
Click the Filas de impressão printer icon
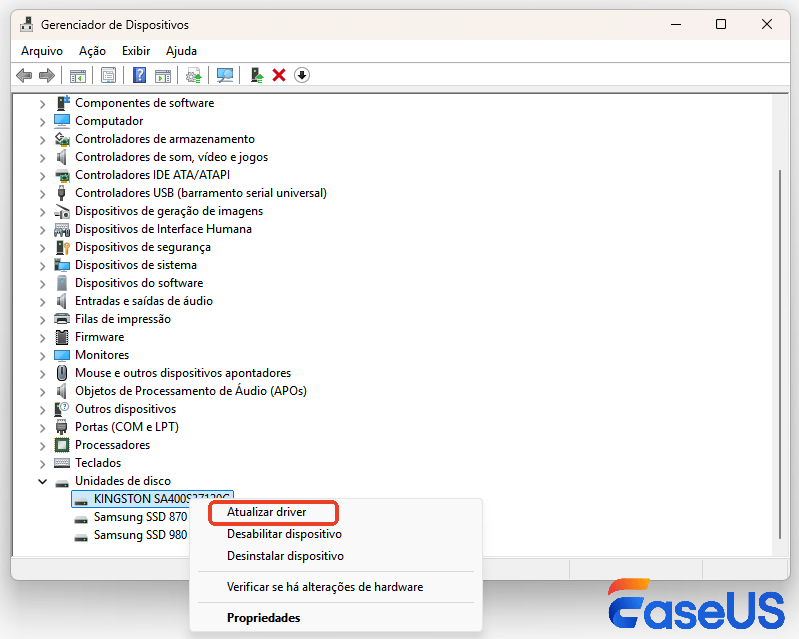[62, 319]
